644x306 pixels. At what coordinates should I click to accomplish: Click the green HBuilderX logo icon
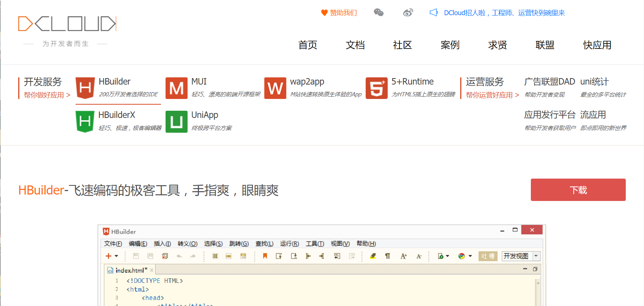click(85, 121)
